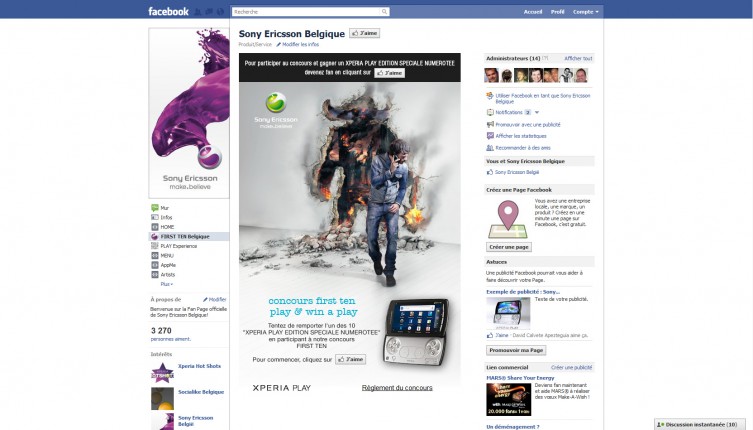The image size is (753, 430).
Task: Click personnes aiment link under 3 270
Action: (170, 339)
